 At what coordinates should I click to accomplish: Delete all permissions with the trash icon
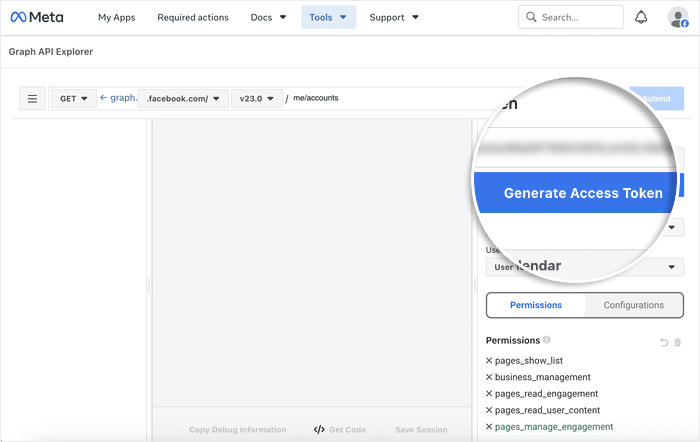point(677,342)
